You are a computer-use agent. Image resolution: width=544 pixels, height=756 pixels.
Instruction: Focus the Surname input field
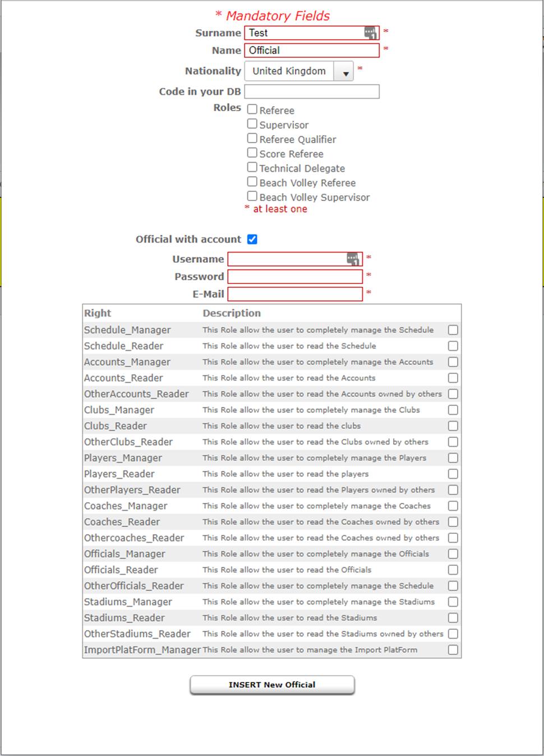pos(312,33)
